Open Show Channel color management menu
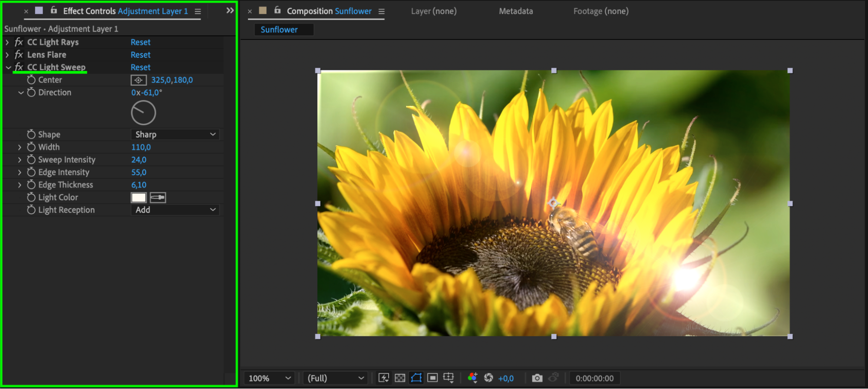The width and height of the screenshot is (868, 389). (x=472, y=378)
